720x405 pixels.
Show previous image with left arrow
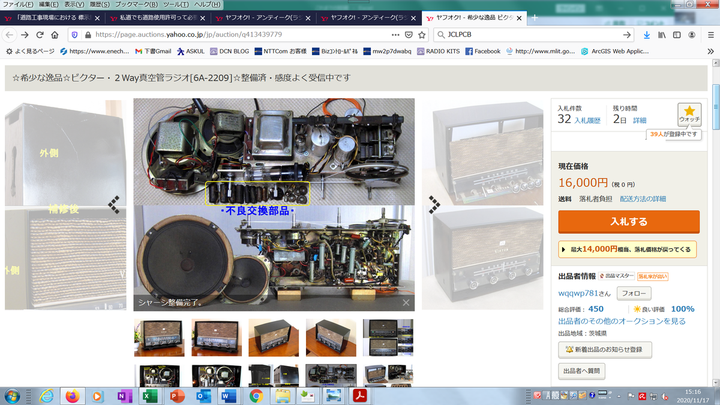click(x=114, y=204)
